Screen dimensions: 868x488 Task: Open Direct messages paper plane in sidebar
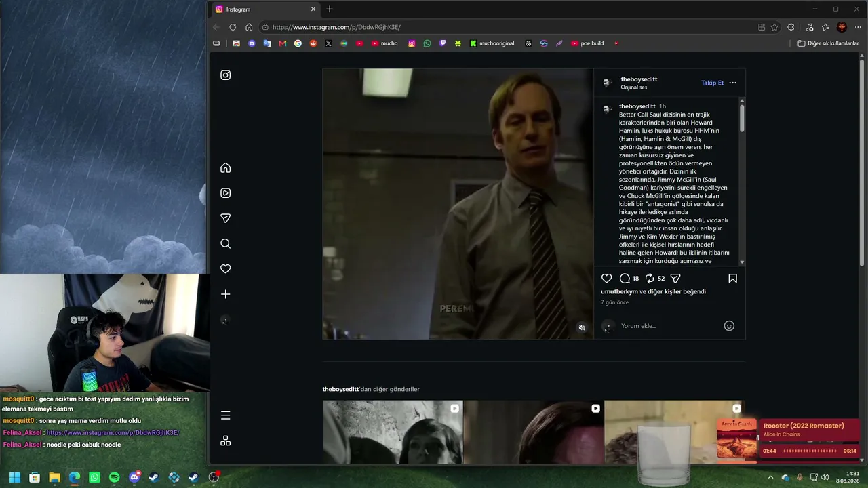(226, 218)
